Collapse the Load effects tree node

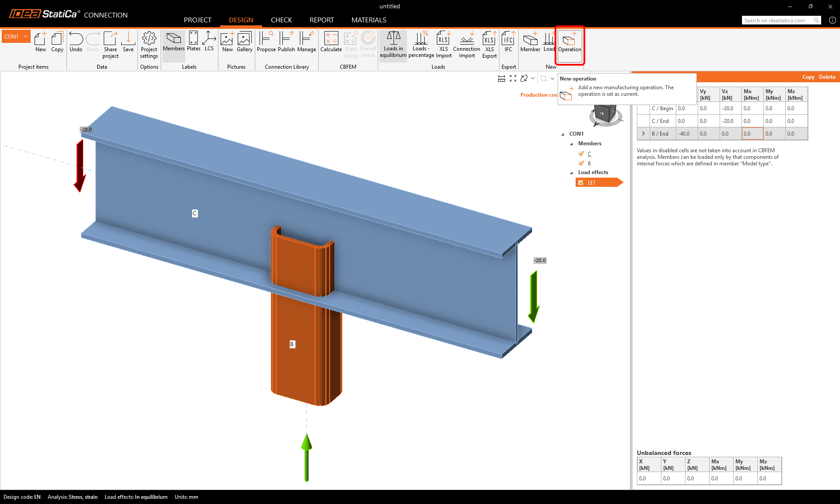tap(571, 172)
